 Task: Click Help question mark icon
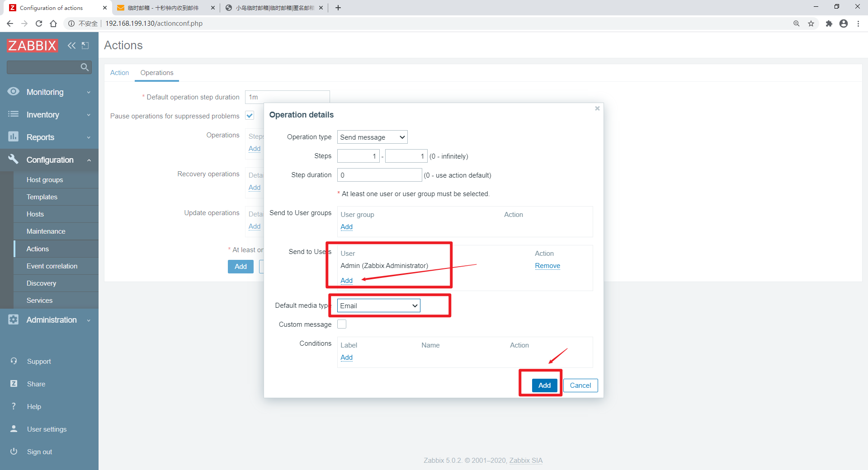(14, 406)
